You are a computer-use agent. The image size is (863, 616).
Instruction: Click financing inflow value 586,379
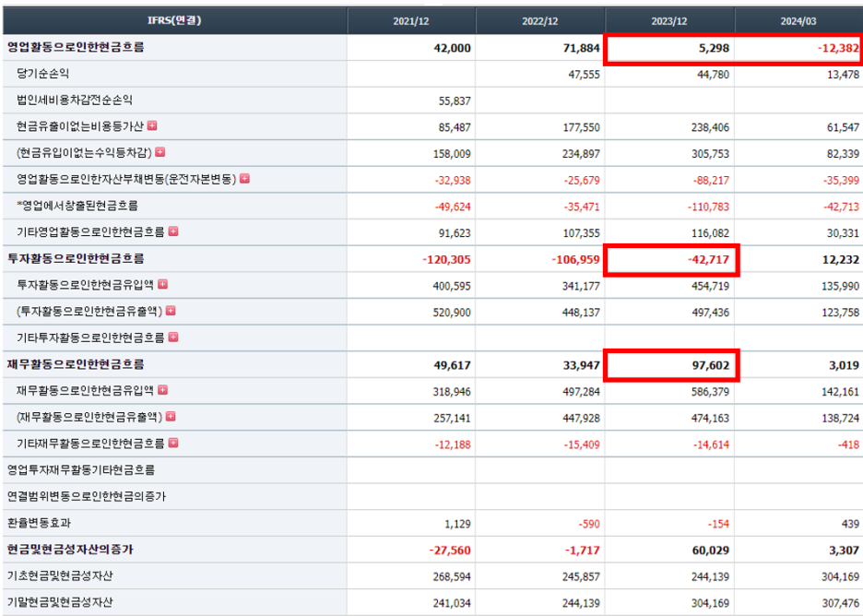(711, 391)
